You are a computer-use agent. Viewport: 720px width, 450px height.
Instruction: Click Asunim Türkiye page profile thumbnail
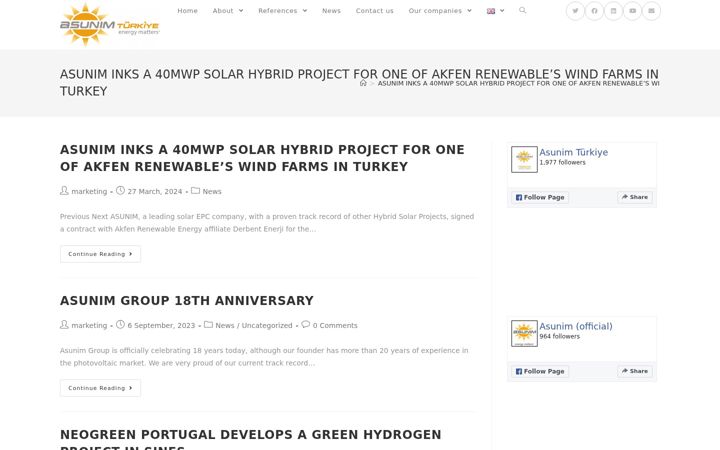(x=524, y=159)
